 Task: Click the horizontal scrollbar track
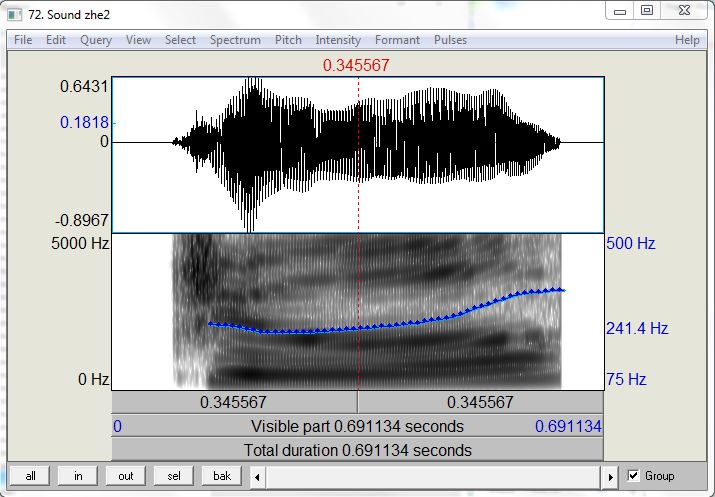pos(433,477)
